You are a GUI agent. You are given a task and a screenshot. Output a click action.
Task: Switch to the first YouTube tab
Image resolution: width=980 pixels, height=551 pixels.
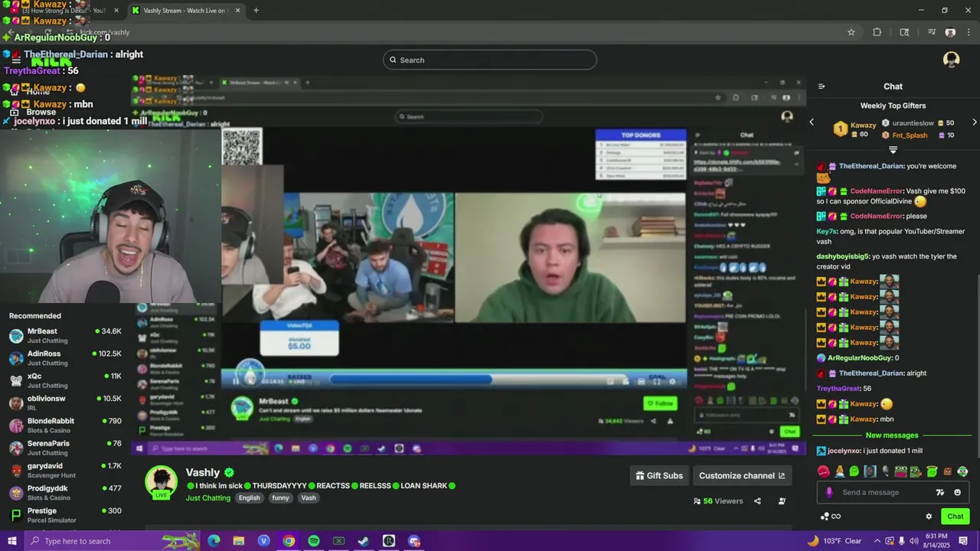coord(63,11)
